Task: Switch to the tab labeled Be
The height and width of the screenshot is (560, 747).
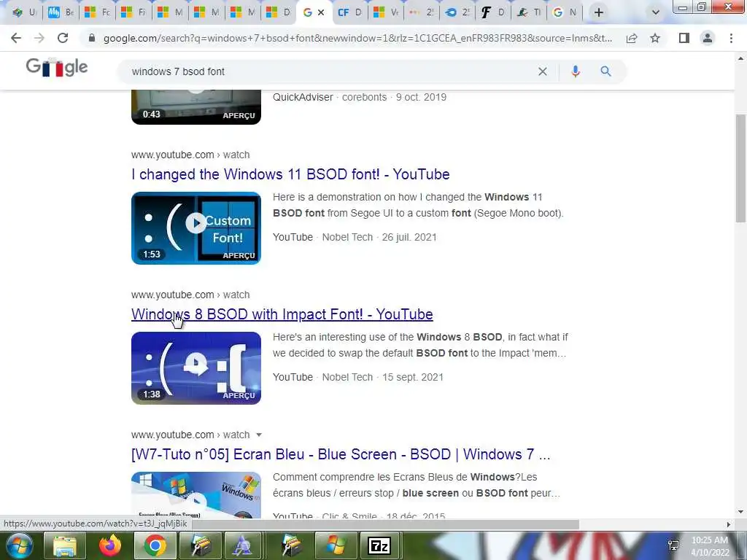Action: (x=61, y=12)
